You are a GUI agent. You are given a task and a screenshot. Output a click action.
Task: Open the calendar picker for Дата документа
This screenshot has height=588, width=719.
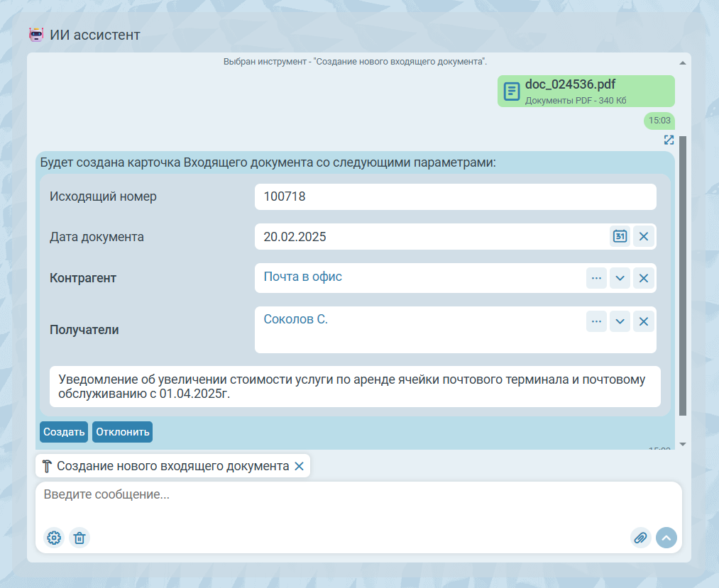620,236
